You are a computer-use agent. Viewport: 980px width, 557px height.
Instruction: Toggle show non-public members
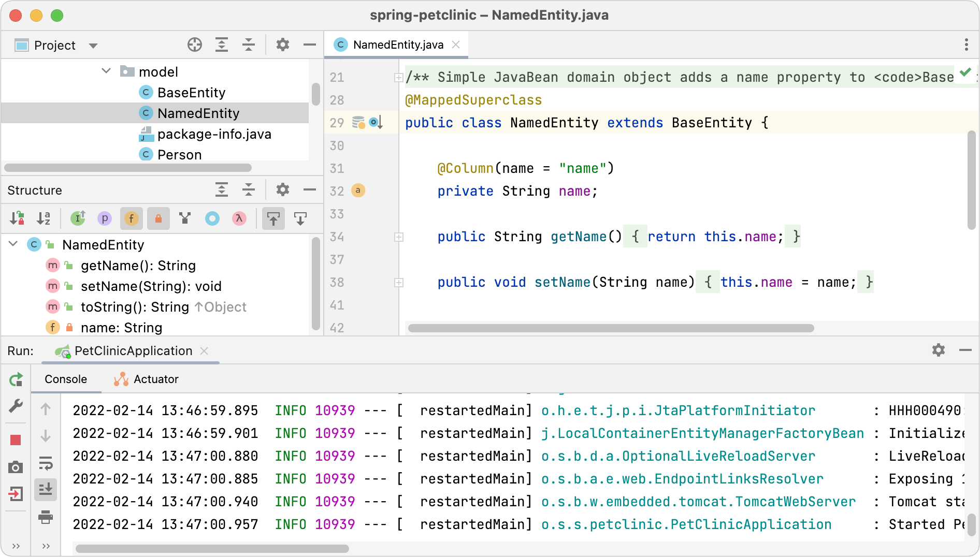(x=158, y=218)
